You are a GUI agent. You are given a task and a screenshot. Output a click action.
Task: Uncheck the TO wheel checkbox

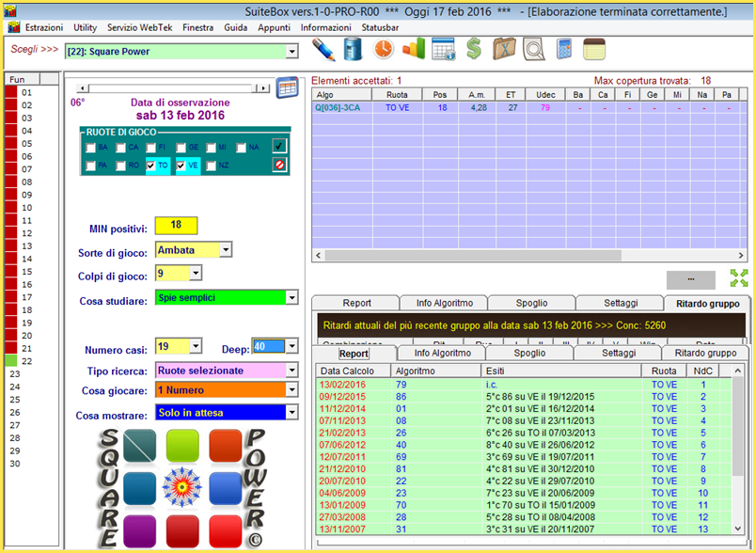150,166
